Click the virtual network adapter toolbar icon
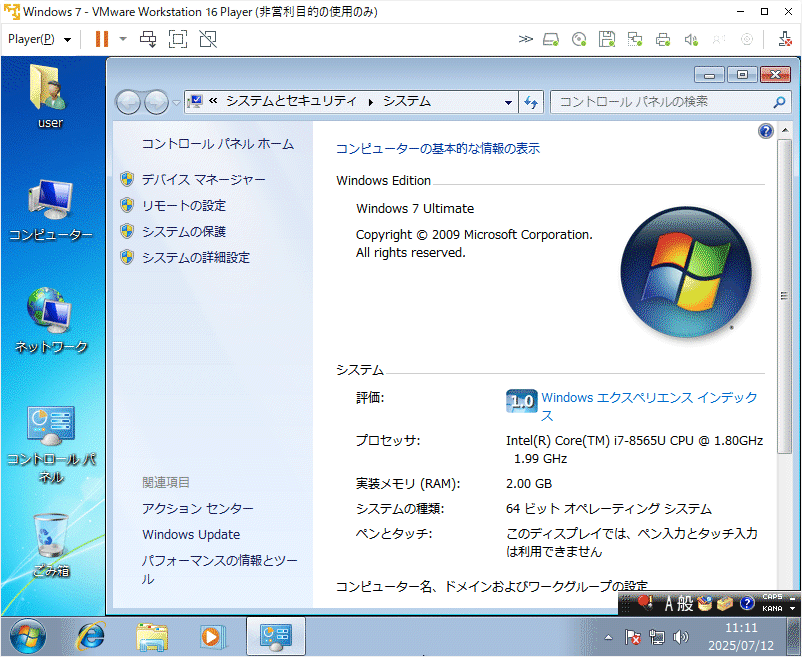The image size is (802, 657). click(x=634, y=39)
